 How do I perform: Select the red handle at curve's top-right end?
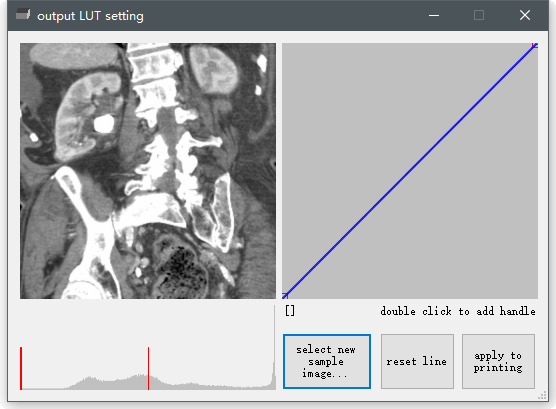[x=535, y=45]
